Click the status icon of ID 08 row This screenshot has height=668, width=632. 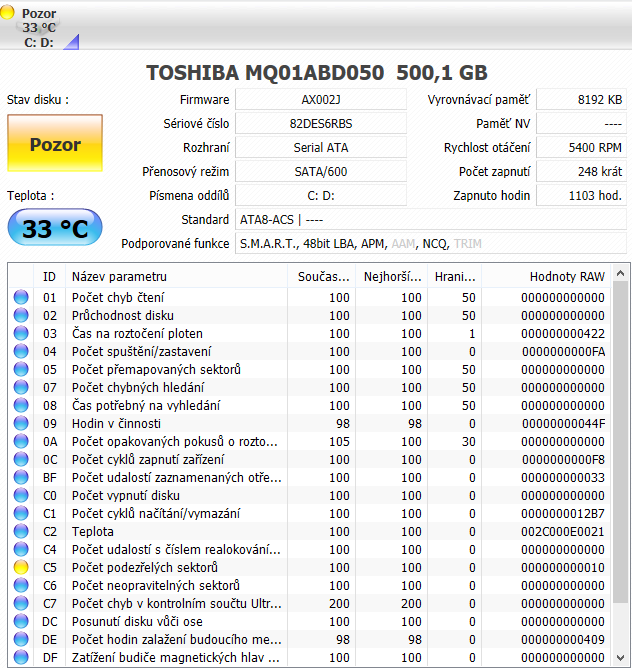click(21, 405)
